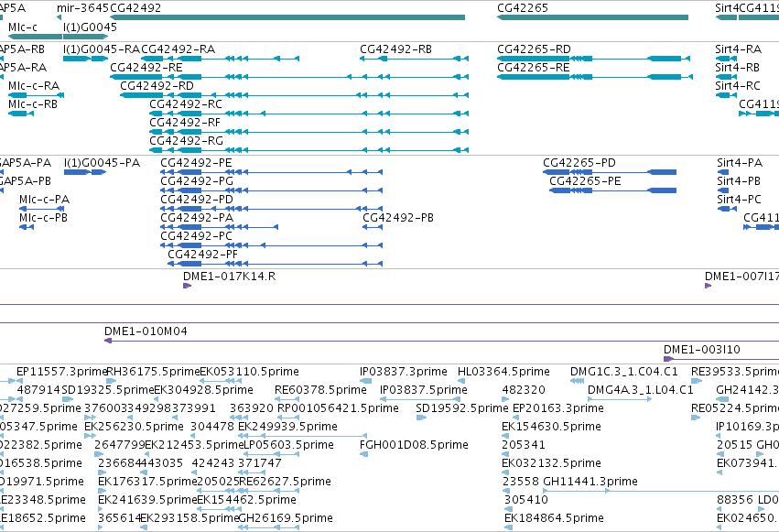This screenshot has height=532, width=779.
Task: Select the l(1)G0045 gene bar
Action: point(85,37)
